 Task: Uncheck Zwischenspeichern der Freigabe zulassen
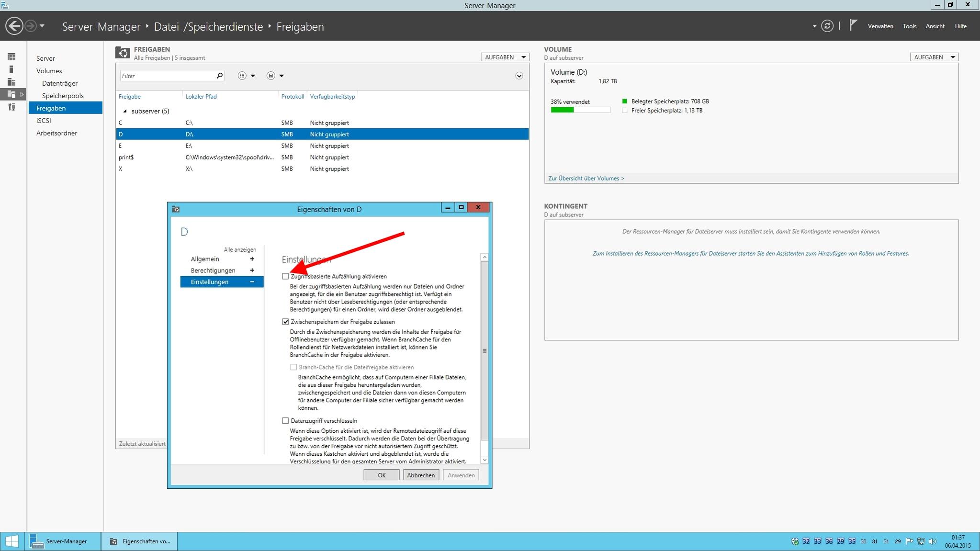pos(285,322)
